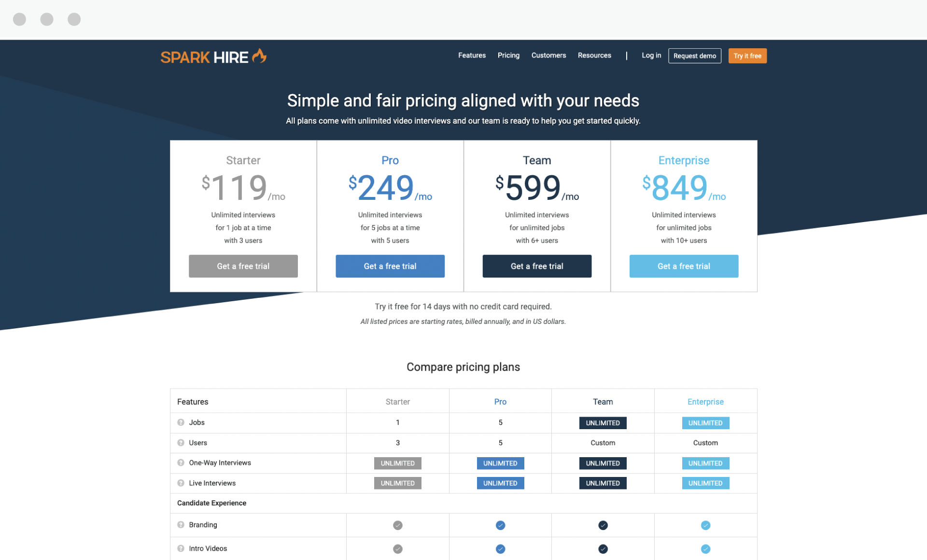Click the Starter jobs value 1
This screenshot has width=927, height=560.
398,422
